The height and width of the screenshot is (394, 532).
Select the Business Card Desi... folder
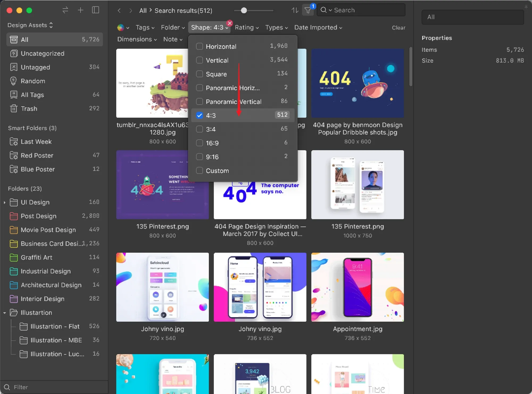click(55, 244)
